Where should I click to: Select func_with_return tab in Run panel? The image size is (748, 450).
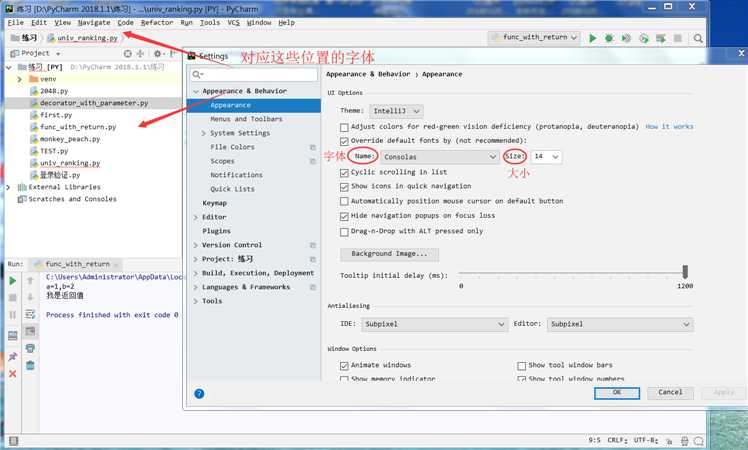[x=77, y=264]
